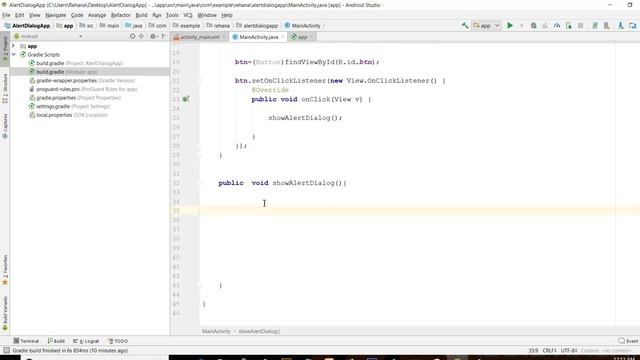The width and height of the screenshot is (640, 360).
Task: Open the Analyze menu
Action: pyautogui.click(x=97, y=15)
